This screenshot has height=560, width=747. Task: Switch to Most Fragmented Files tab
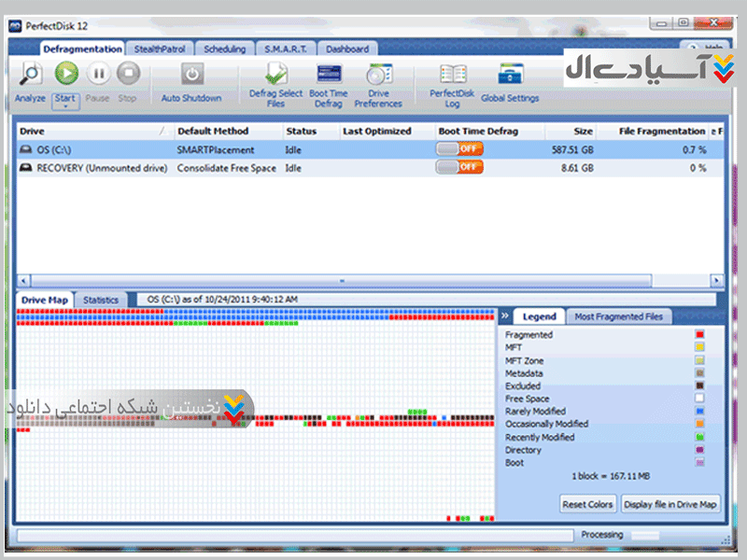pos(619,316)
